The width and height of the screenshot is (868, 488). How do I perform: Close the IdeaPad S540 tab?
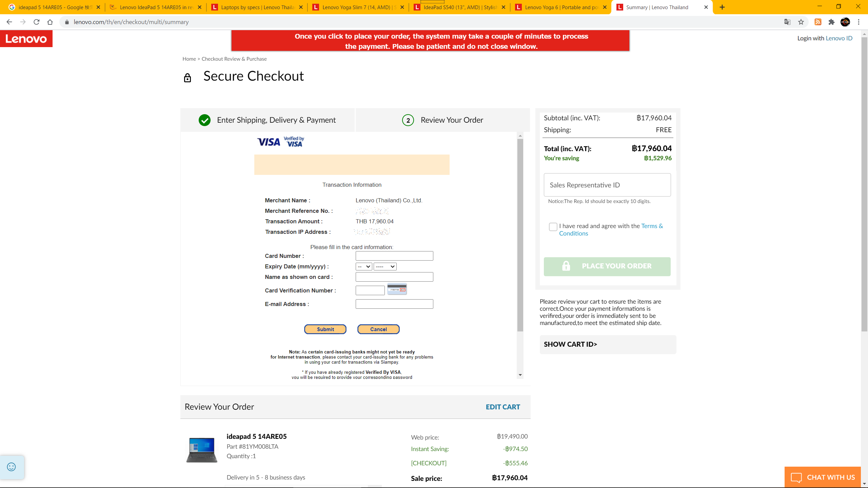(503, 7)
